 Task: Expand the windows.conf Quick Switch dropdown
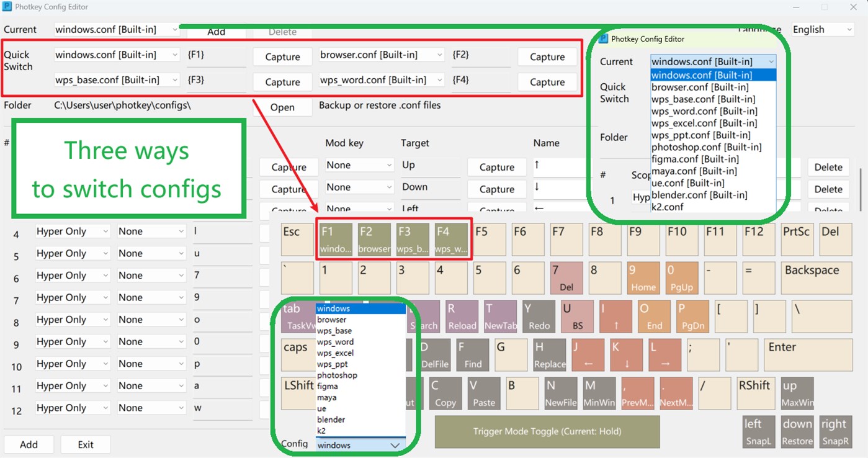point(117,55)
